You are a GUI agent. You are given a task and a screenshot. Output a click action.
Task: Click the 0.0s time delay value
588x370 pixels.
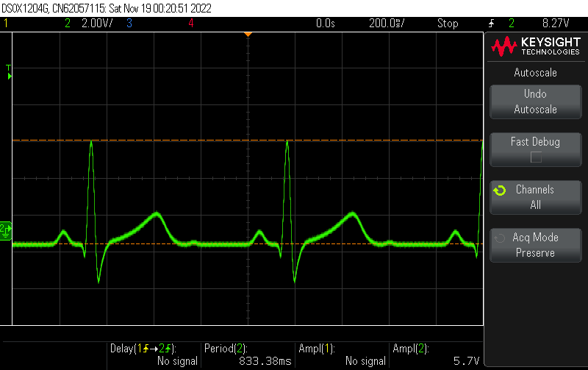click(x=325, y=24)
